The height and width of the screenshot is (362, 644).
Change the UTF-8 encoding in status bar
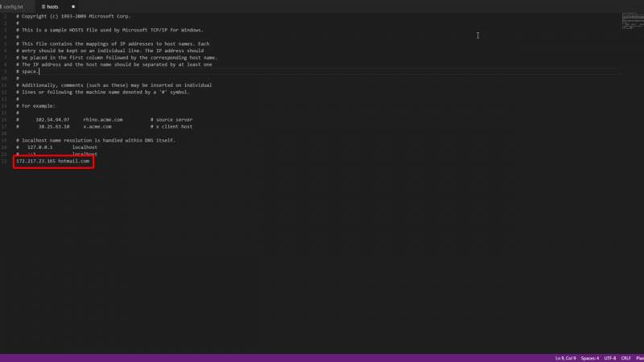tap(610, 358)
